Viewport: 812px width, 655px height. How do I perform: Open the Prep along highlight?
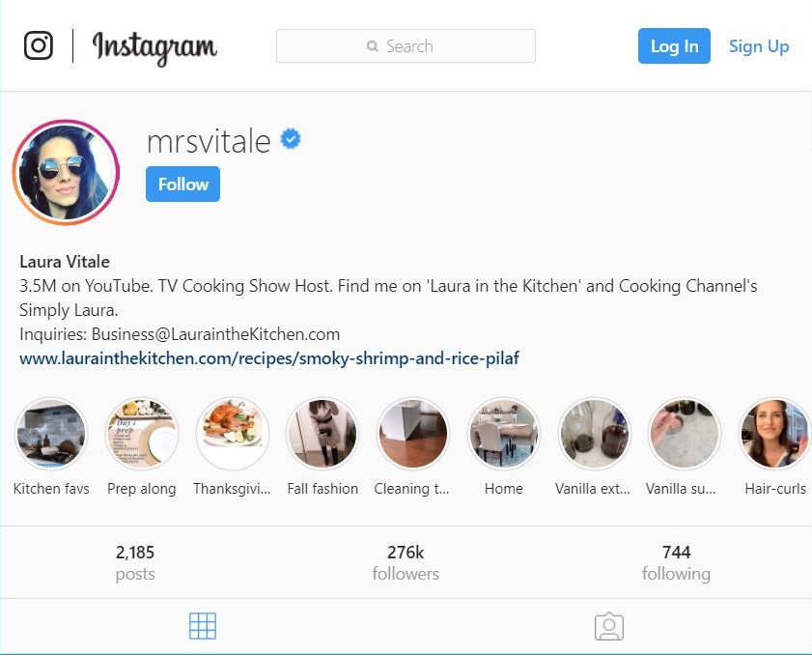[142, 434]
